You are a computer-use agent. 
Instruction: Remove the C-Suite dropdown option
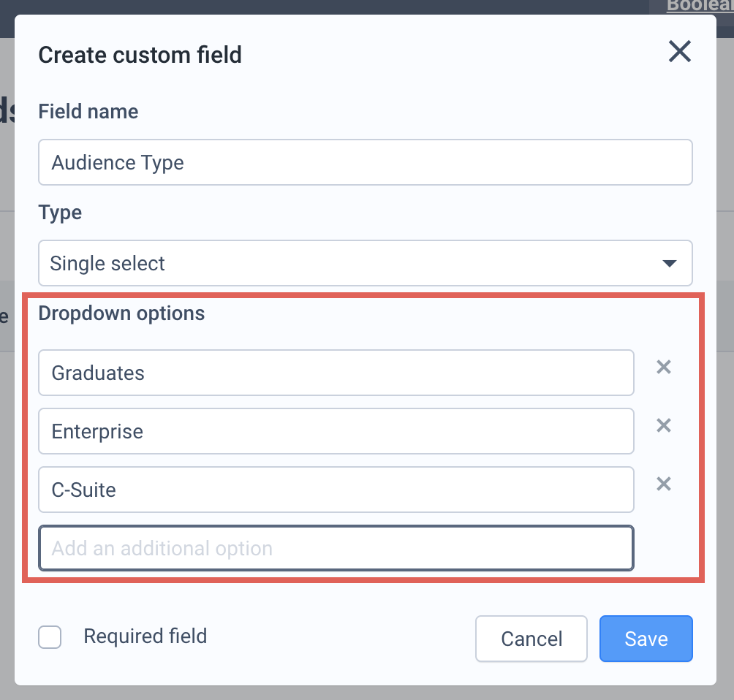pos(664,484)
